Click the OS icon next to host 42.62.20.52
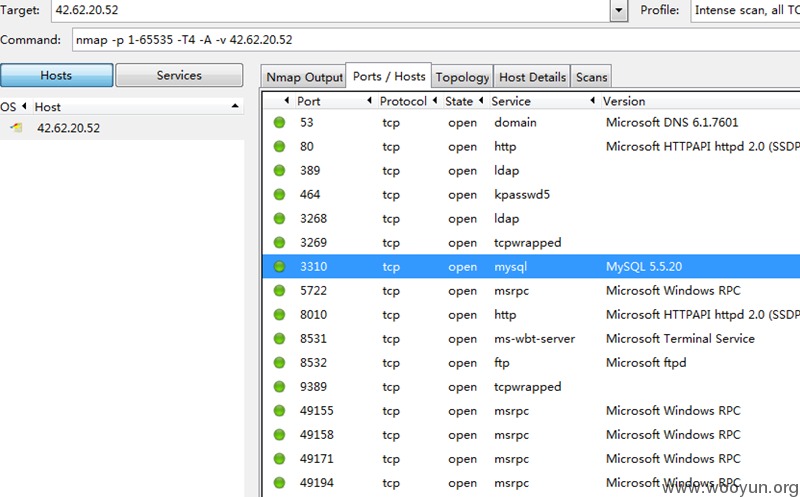The image size is (800, 497). 17,128
